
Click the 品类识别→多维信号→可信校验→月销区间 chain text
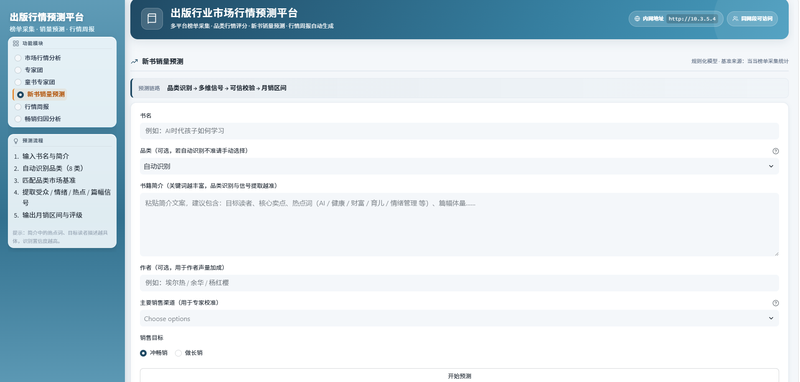[x=227, y=88]
